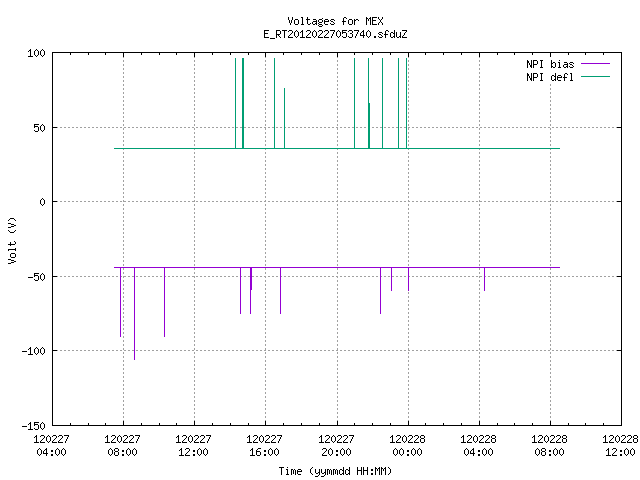Click the y-axis label 'Volt (V)'
640x480 pixels.
click(12, 240)
